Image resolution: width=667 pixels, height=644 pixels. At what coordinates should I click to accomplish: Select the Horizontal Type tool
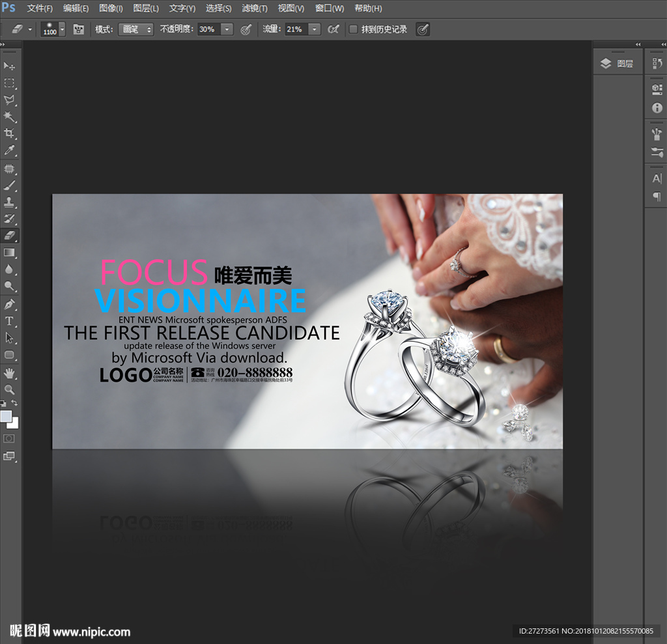pos(9,321)
